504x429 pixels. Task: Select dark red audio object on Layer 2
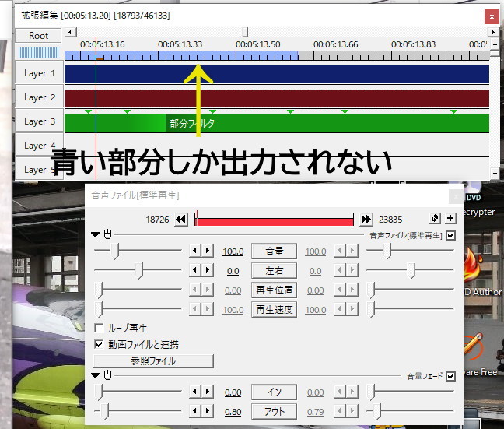click(x=277, y=98)
